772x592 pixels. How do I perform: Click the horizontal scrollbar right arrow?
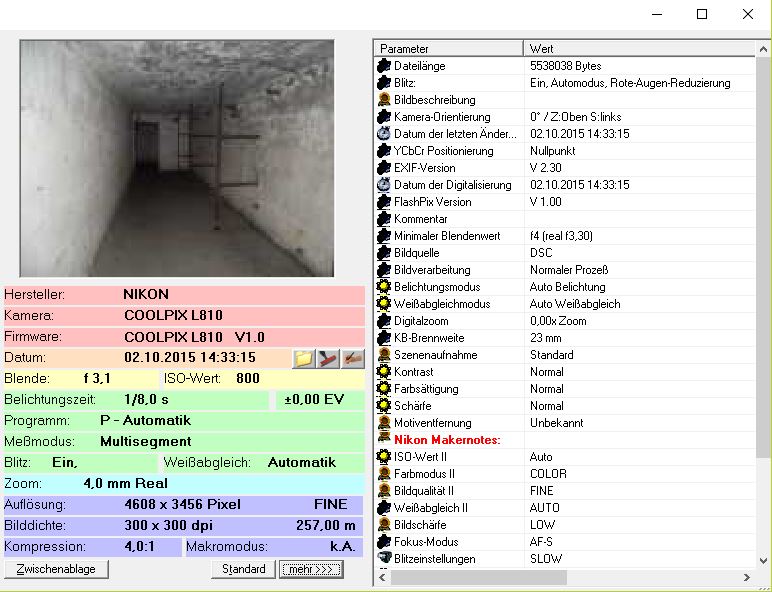pyautogui.click(x=747, y=577)
